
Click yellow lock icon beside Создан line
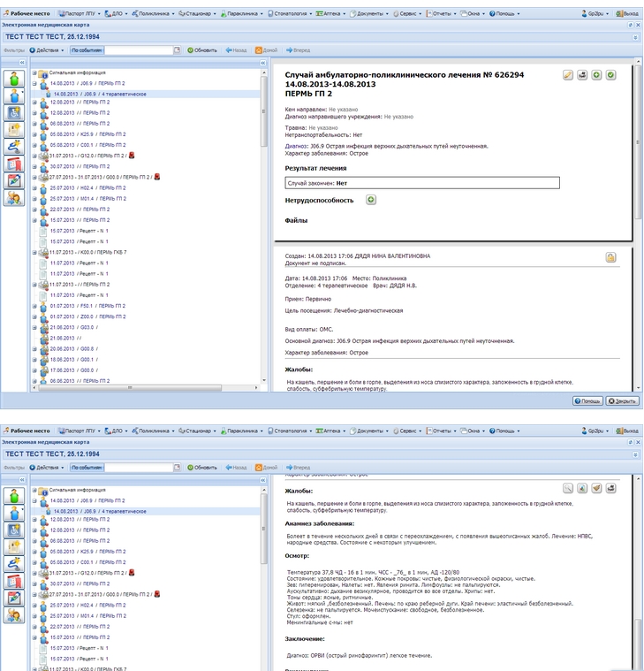[610, 257]
